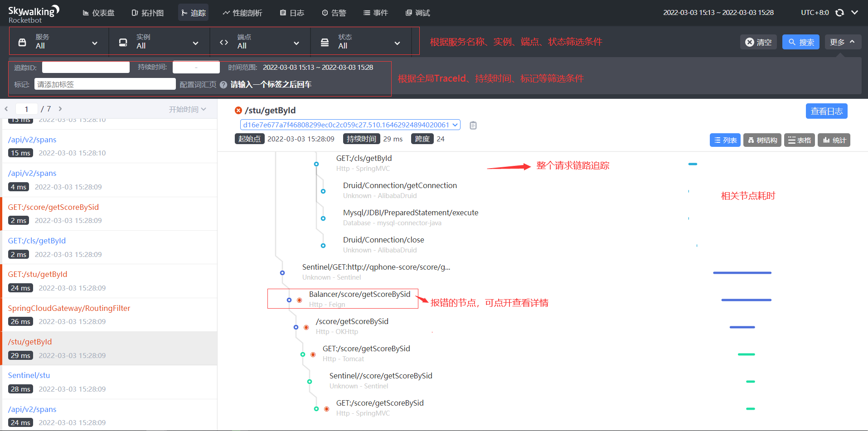This screenshot has height=431, width=868.
Task: Go to previous trace list page
Action: tap(6, 109)
